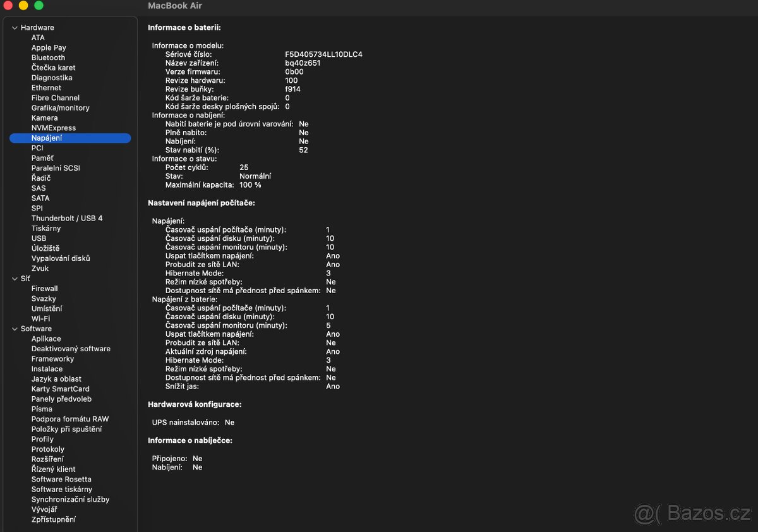Viewport: 758px width, 532px height.
Task: Click the Počet cyklů value 25
Action: [244, 167]
